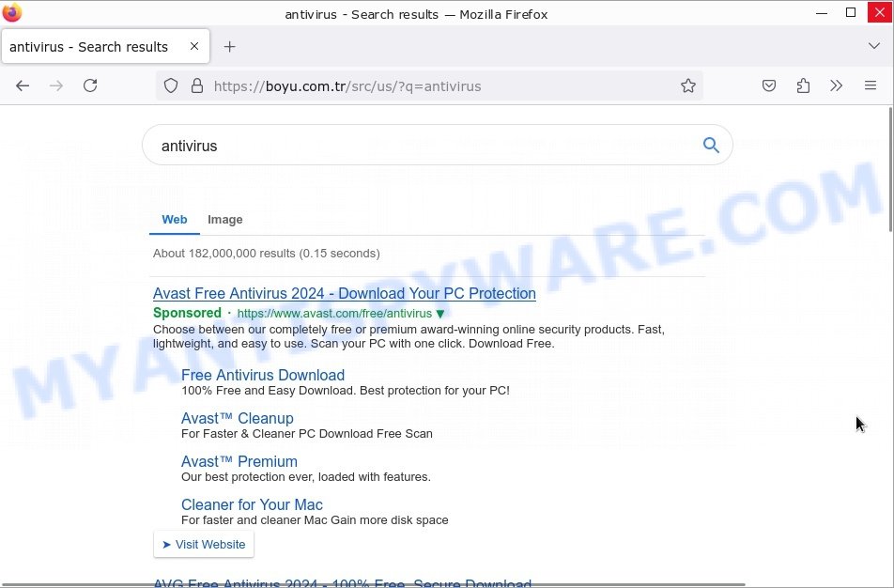Image resolution: width=894 pixels, height=588 pixels.
Task: Click the vertical page scrollbar thumb
Action: 890,169
